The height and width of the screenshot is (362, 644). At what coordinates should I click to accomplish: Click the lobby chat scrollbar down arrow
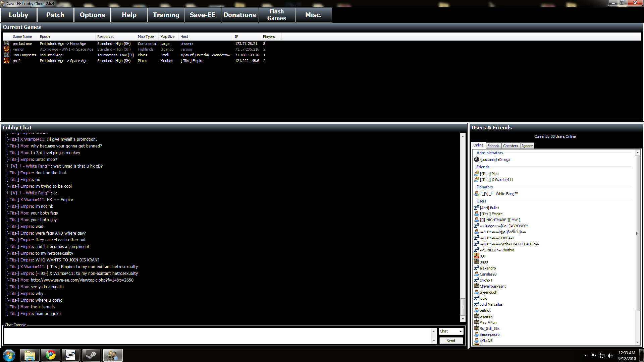click(x=463, y=319)
